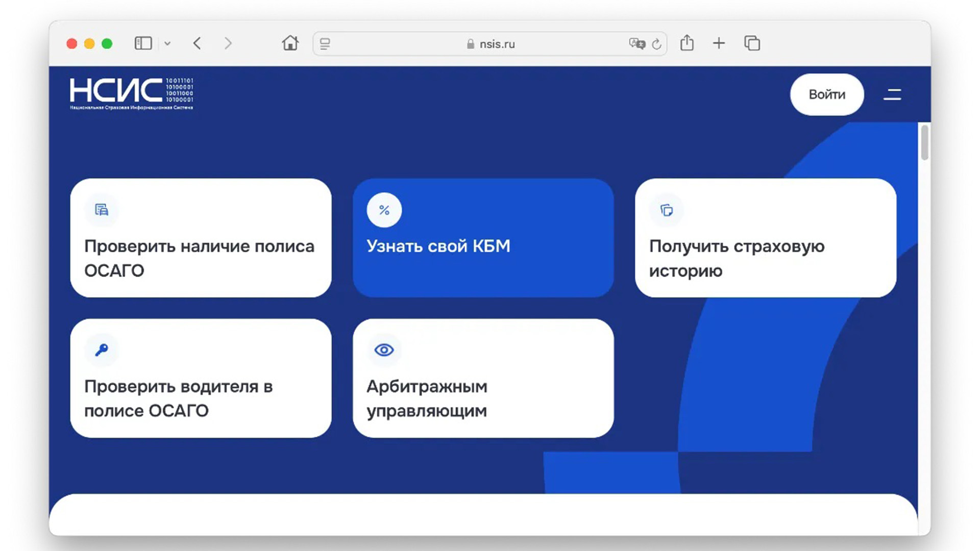The height and width of the screenshot is (551, 980).
Task: Click the percent icon on the KBM card
Action: pyautogui.click(x=384, y=210)
